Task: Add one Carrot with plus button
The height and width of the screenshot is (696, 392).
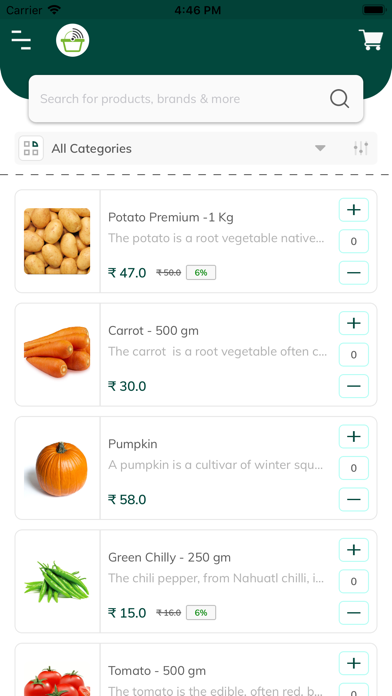Action: pos(354,323)
